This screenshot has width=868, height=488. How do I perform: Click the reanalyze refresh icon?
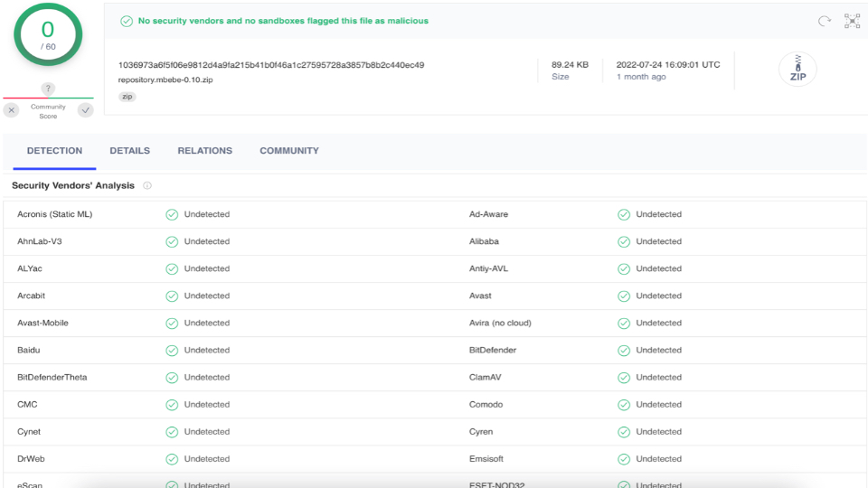825,21
